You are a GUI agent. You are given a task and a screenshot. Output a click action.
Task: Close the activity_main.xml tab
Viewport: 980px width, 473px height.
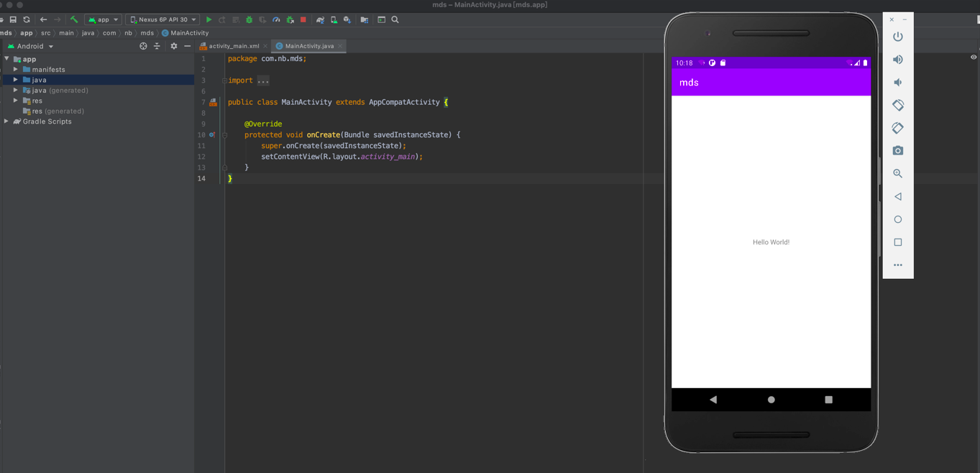[265, 46]
